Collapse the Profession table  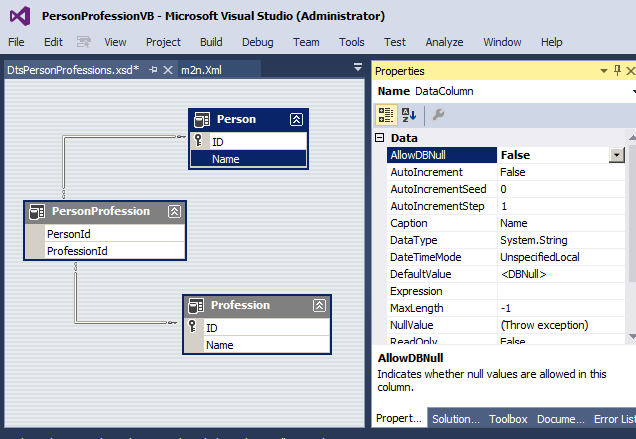(x=320, y=306)
